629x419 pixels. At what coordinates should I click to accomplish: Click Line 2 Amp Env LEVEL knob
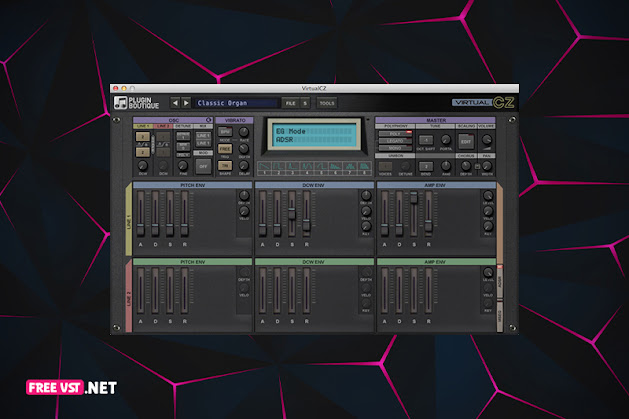(488, 272)
